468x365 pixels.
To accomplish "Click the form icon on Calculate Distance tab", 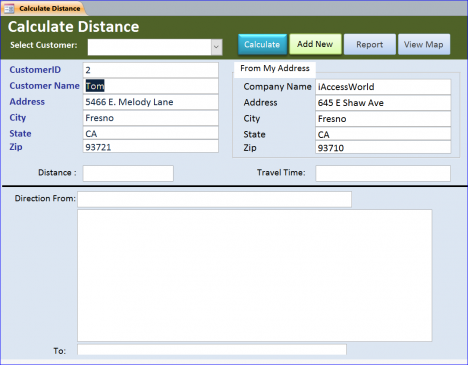I will tap(9, 9).
